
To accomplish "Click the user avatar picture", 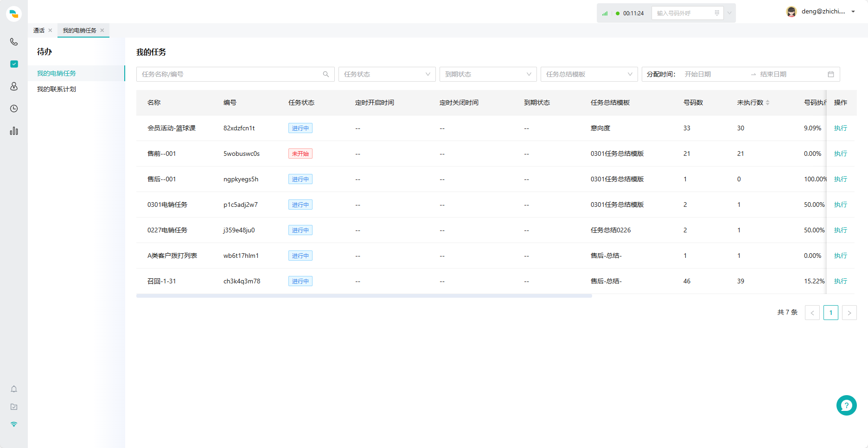I will coord(791,12).
